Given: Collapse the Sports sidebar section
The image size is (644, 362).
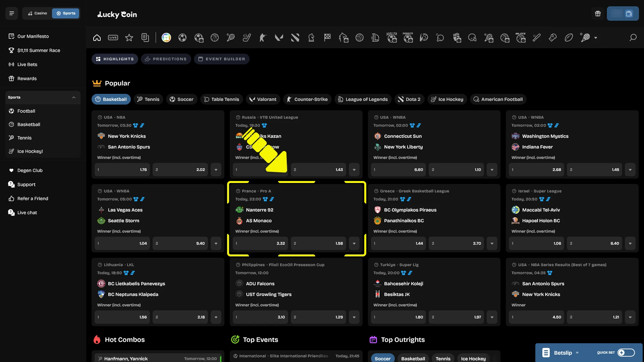Looking at the screenshot, I should point(74,98).
